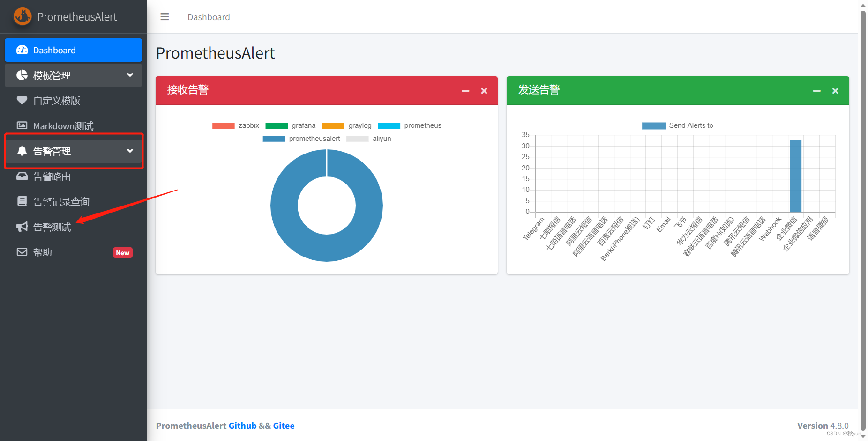This screenshot has height=441, width=868.
Task: Click the Telegram axis label
Action: point(534,228)
